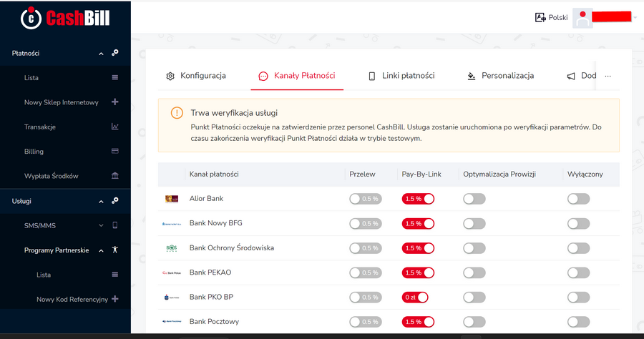Collapse the Programy Partnerskie chevron

pos(101,251)
